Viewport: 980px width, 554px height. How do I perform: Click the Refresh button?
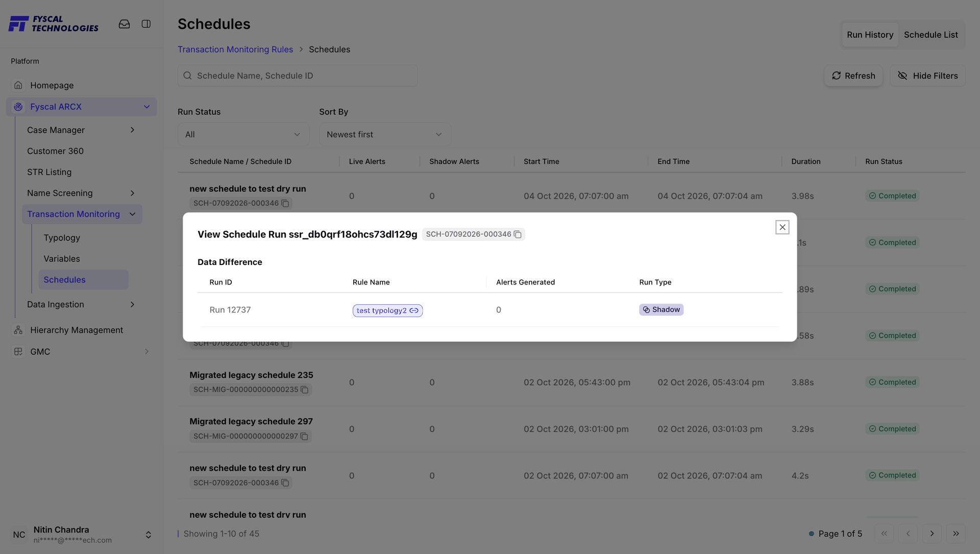[x=853, y=76]
